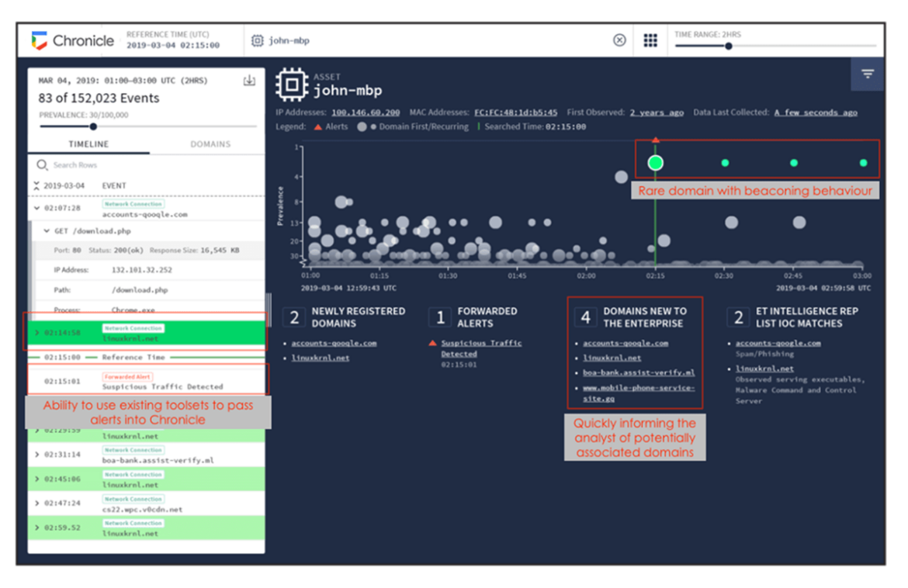Click the asset icon in the search bar
The image size is (908, 588).
click(x=257, y=40)
